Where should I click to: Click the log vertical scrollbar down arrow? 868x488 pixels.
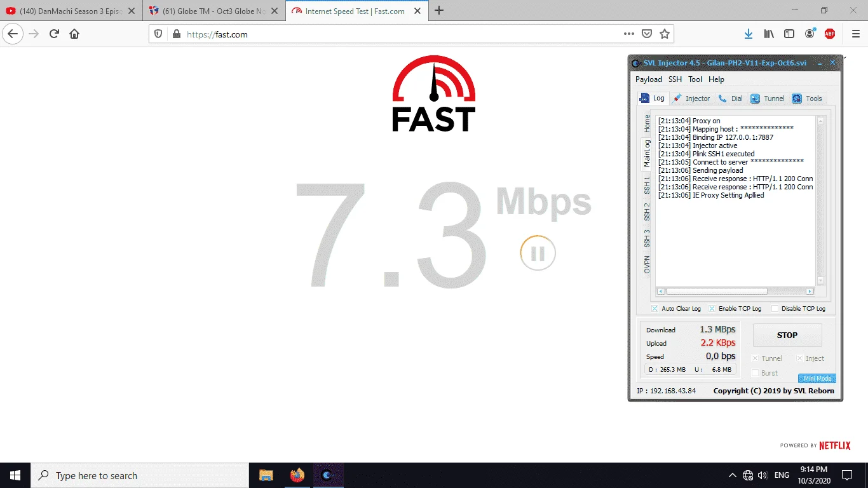tap(820, 280)
